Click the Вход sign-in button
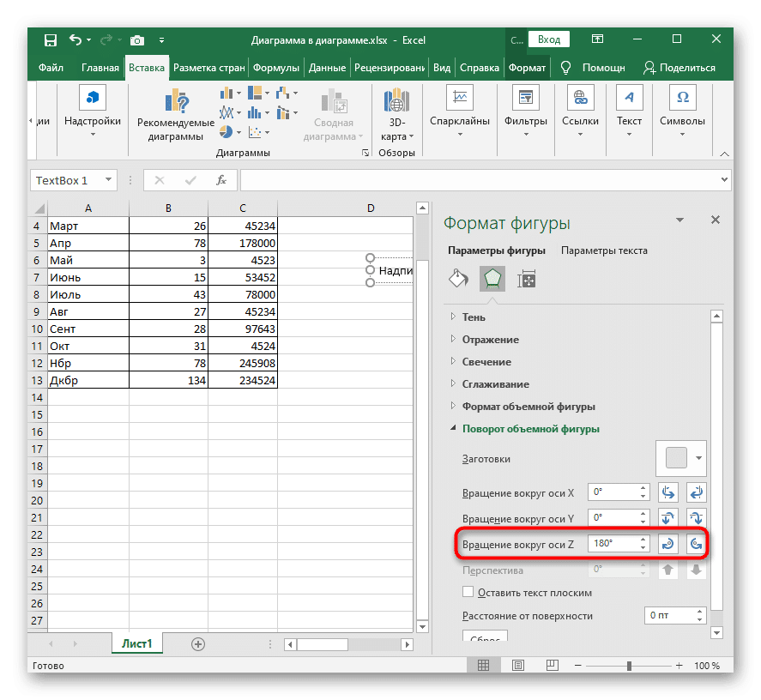 click(549, 39)
